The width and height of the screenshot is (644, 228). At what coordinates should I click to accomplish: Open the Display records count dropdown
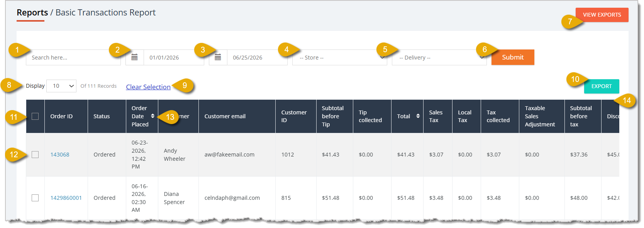click(61, 86)
